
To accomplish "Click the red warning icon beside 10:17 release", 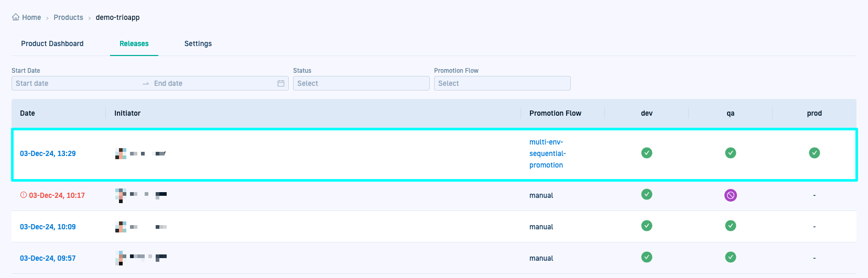I will click(x=23, y=195).
